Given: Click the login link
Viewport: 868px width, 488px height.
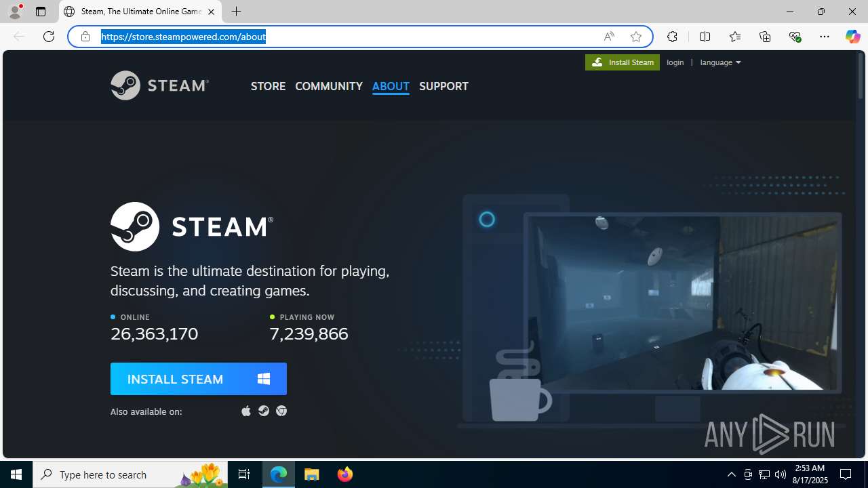Looking at the screenshot, I should click(675, 62).
